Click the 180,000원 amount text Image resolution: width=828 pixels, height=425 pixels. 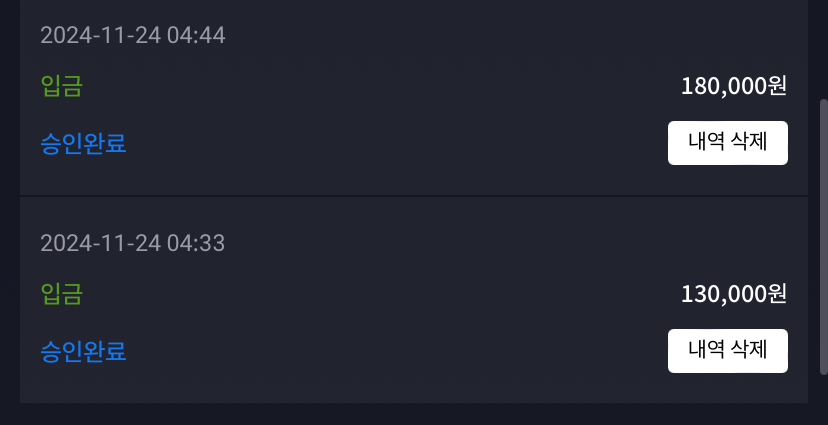[734, 86]
